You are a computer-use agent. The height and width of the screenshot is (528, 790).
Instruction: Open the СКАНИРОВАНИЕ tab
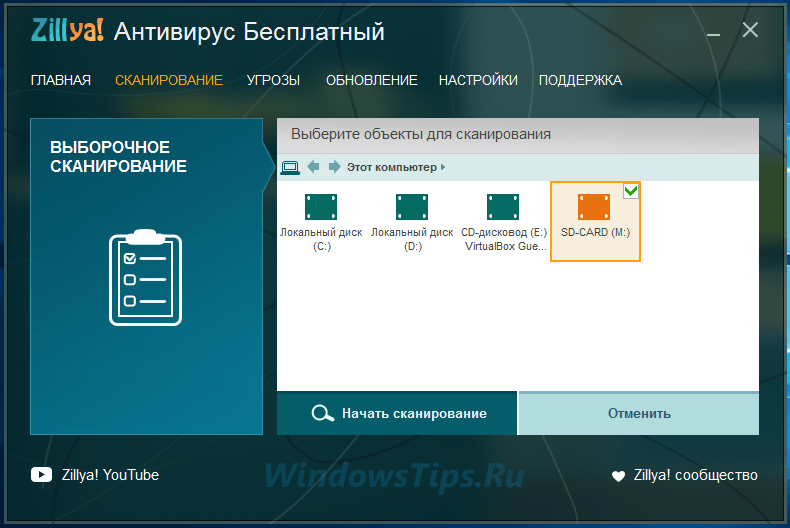pos(169,80)
